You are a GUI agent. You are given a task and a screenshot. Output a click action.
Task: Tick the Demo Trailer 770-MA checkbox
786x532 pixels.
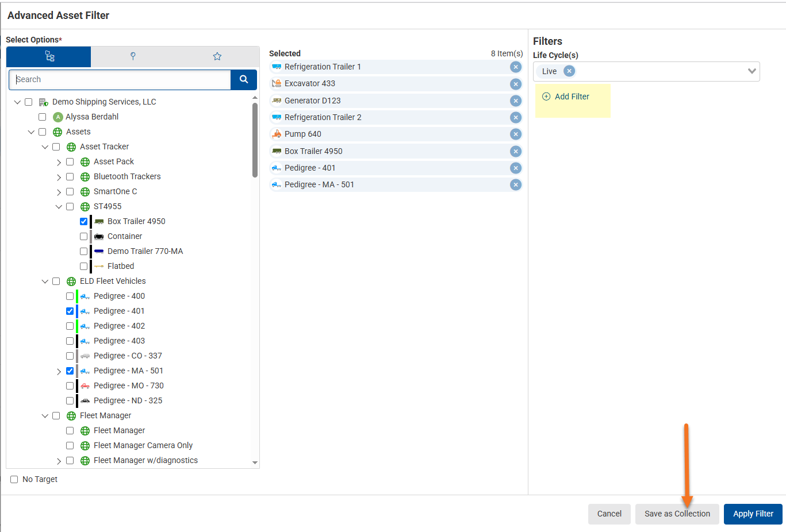click(84, 252)
